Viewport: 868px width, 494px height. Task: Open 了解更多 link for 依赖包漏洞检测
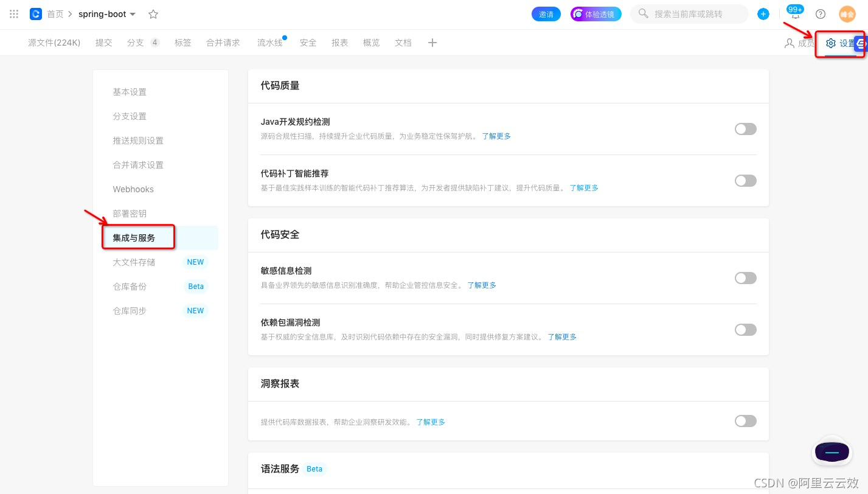[561, 336]
